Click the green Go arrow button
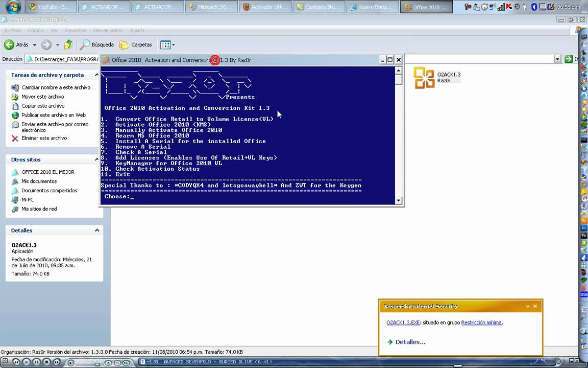This screenshot has height=368, width=588. pos(569,59)
